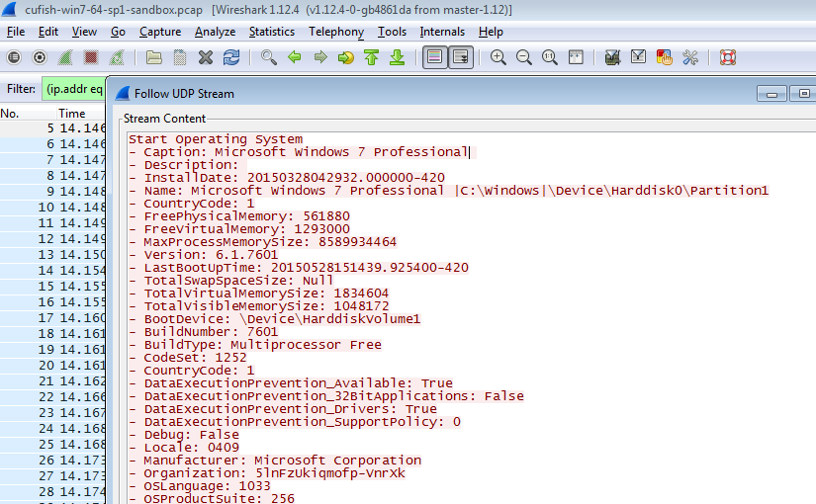This screenshot has height=504, width=816.
Task: Reload the capture file icon
Action: pos(231,57)
